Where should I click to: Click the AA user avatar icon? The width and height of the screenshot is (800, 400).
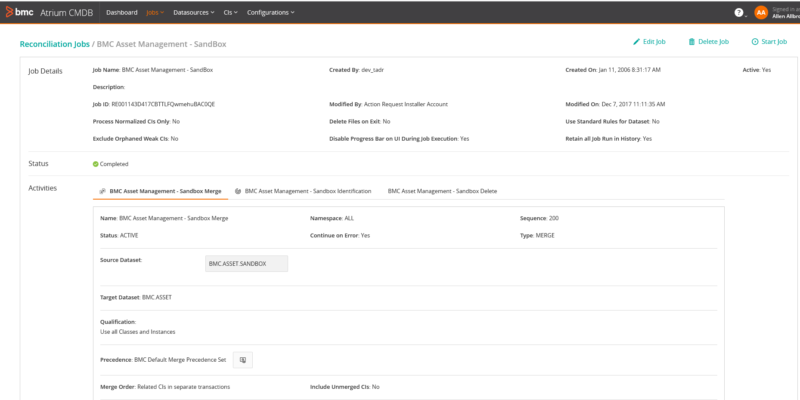pos(762,13)
